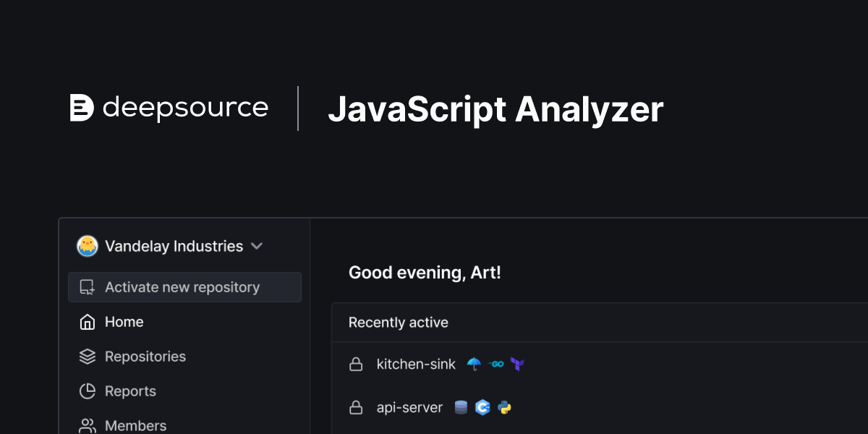Click the Vandelay Industries chick avatar
868x434 pixels.
pyautogui.click(x=87, y=246)
